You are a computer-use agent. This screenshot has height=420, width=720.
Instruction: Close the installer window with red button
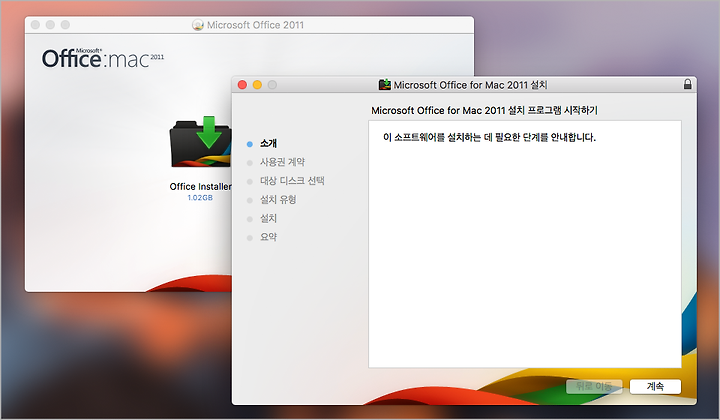242,84
